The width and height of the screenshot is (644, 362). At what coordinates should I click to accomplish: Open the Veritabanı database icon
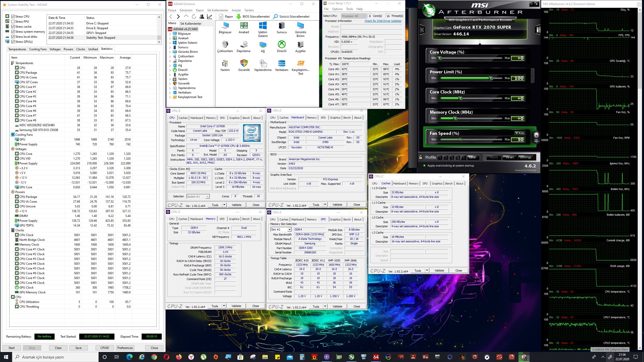pyautogui.click(x=281, y=65)
